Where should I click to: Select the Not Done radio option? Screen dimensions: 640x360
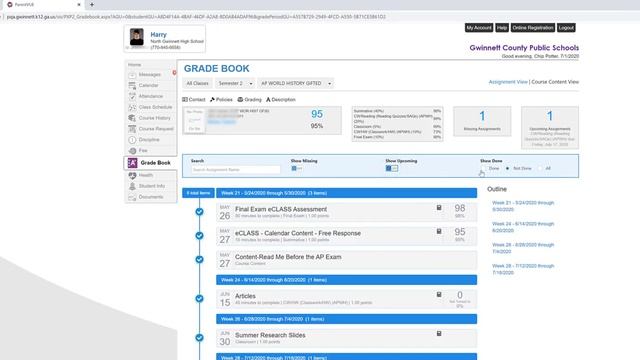(x=507, y=169)
